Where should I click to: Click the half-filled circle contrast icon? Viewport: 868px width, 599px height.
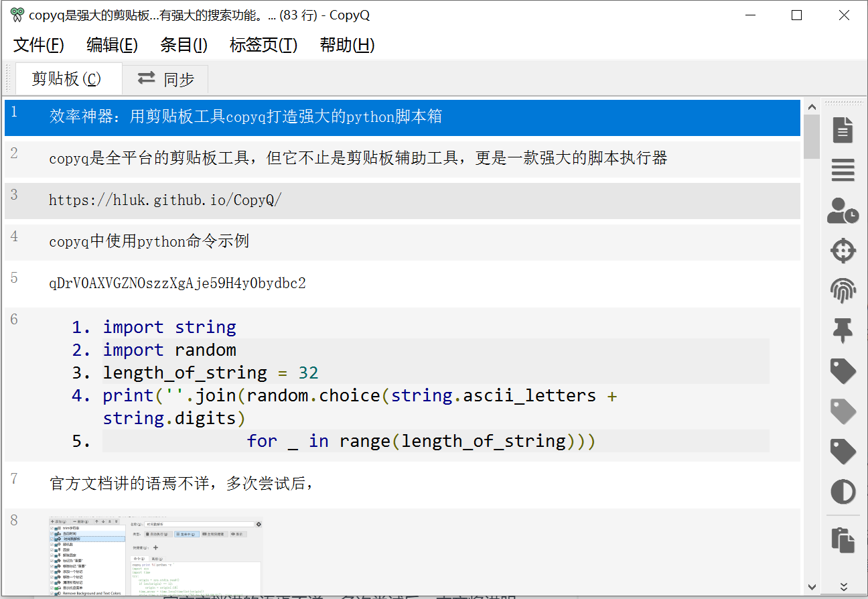point(843,492)
